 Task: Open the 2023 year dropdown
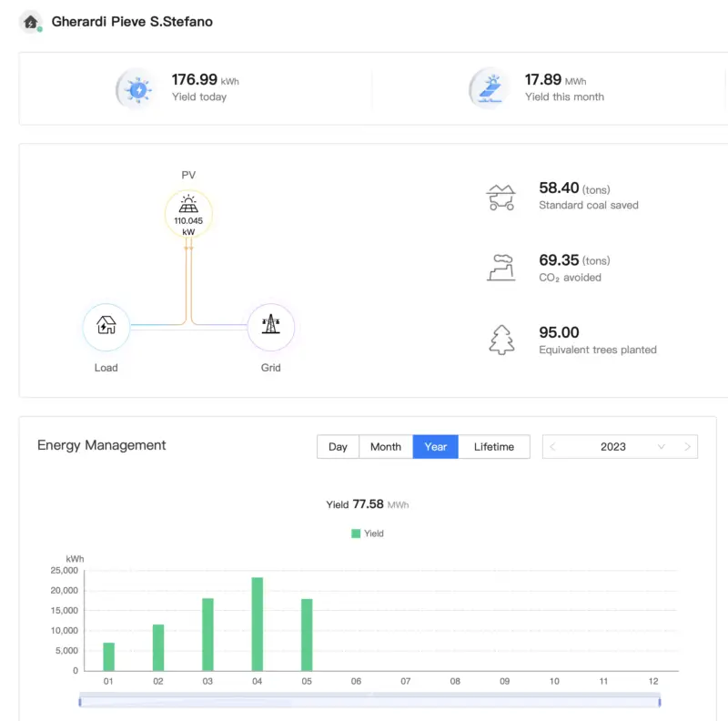click(x=620, y=447)
